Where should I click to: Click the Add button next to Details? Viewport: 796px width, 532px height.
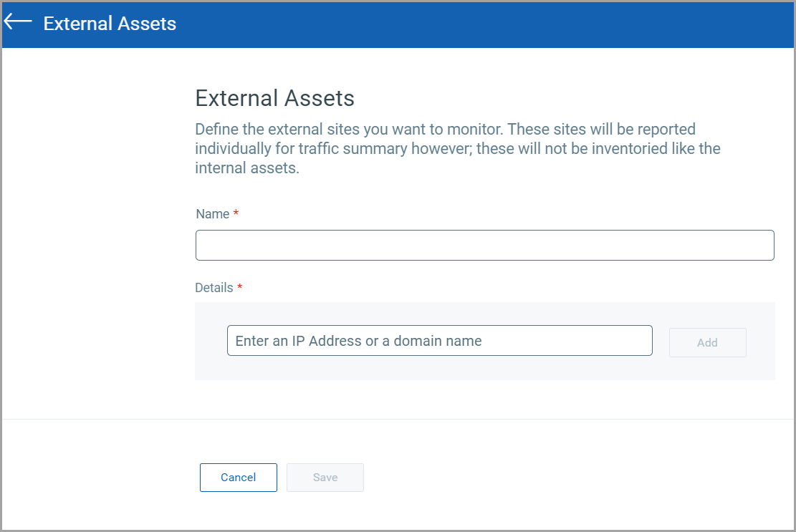707,342
